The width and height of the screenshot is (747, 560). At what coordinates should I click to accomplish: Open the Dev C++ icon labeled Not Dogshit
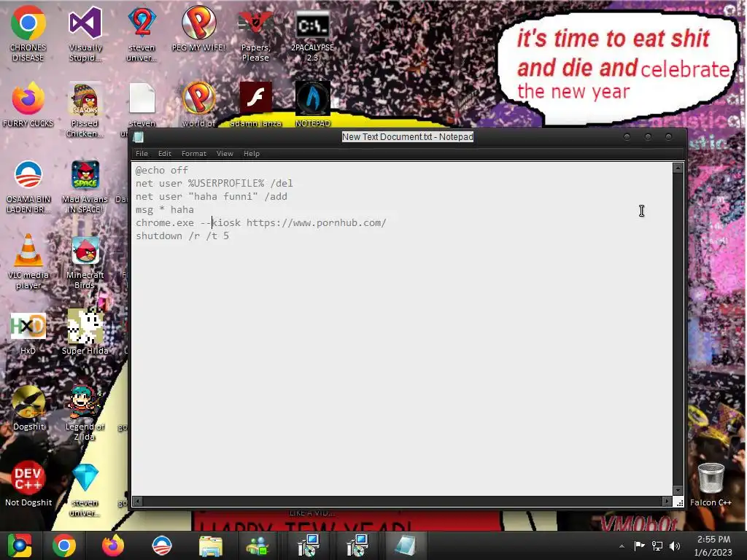coord(28,483)
